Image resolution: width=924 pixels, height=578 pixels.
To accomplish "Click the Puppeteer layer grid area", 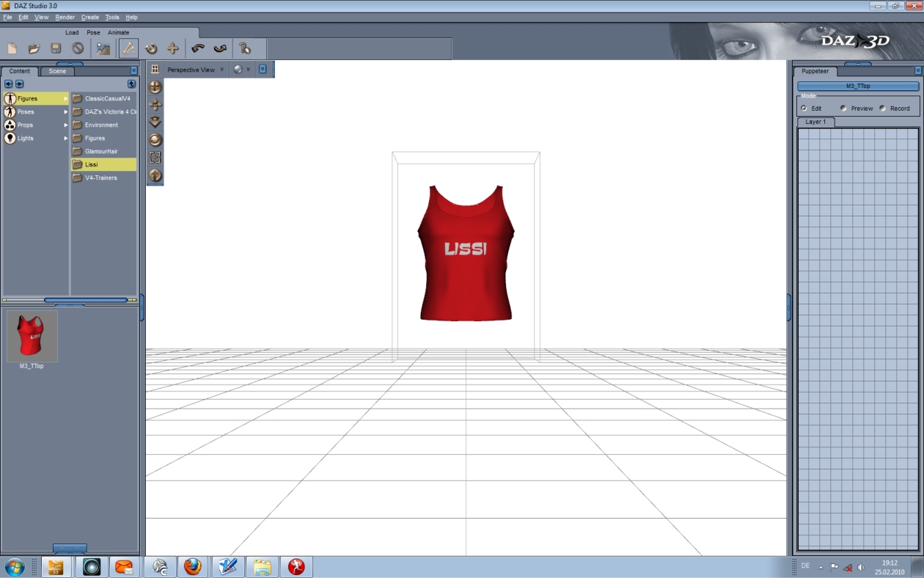I will click(x=858, y=339).
